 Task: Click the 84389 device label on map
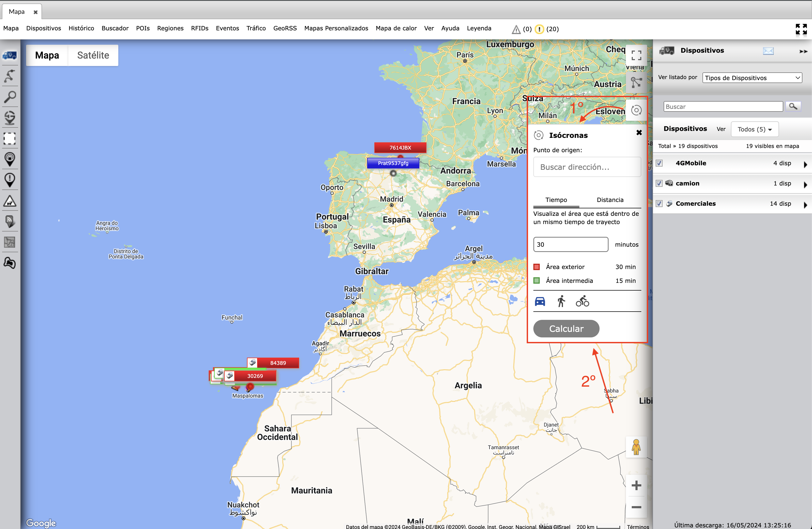[x=273, y=363]
